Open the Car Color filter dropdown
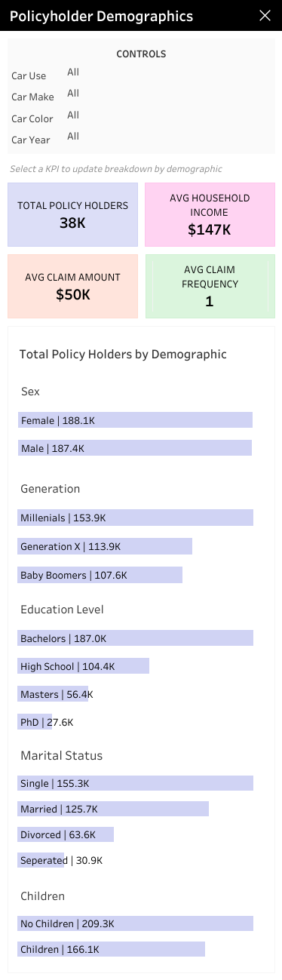 73,115
